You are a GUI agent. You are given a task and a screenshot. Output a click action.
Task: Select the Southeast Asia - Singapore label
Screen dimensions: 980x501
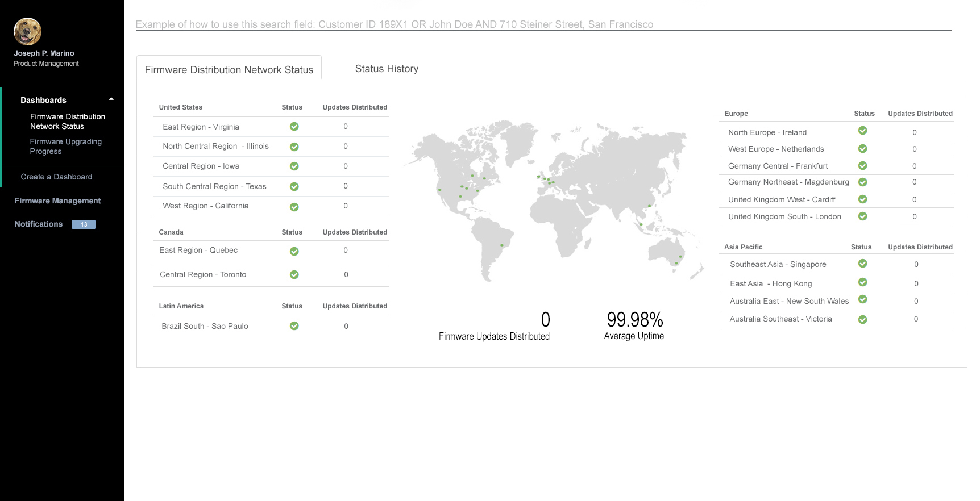[x=778, y=264]
